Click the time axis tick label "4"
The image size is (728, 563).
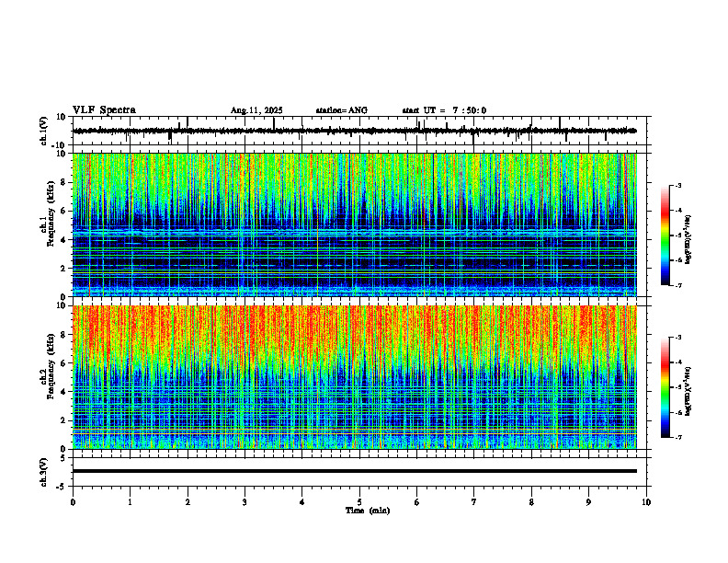(x=302, y=502)
